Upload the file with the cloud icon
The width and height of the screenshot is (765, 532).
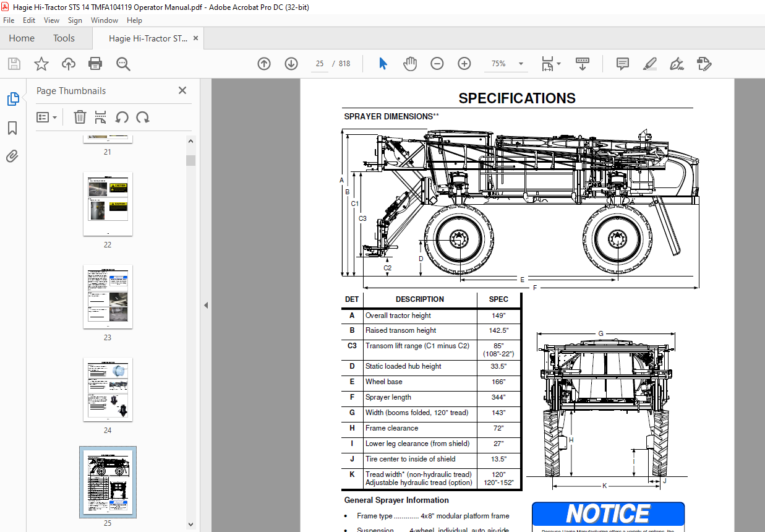(69, 64)
